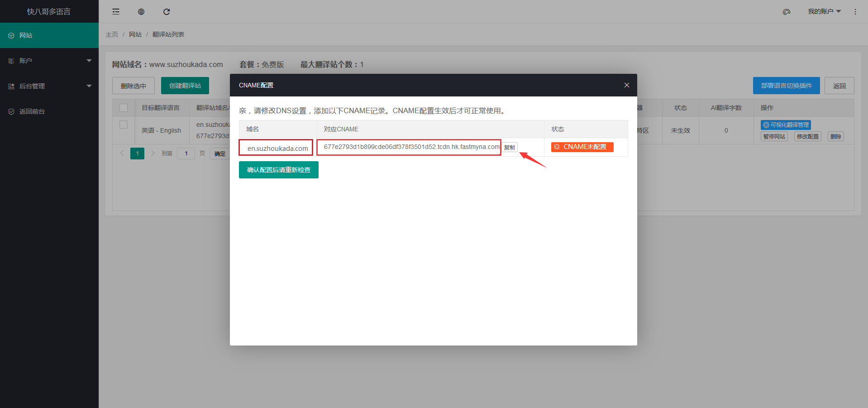Check the 英语 - English row checkbox

tap(124, 125)
